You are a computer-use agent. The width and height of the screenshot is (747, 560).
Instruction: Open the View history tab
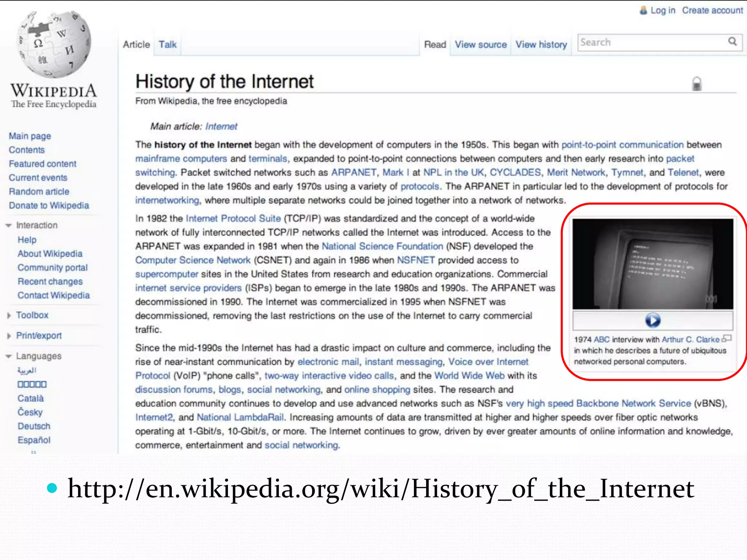coord(541,44)
